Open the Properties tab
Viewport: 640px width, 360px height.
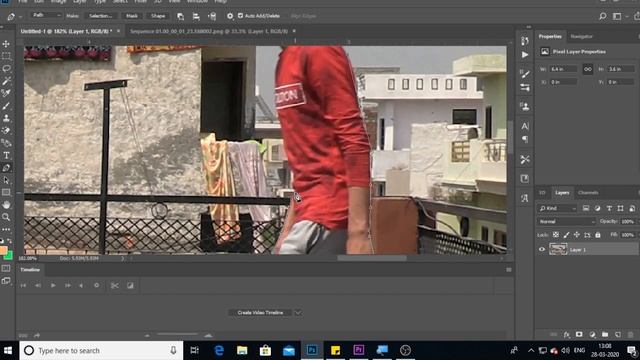click(x=550, y=36)
